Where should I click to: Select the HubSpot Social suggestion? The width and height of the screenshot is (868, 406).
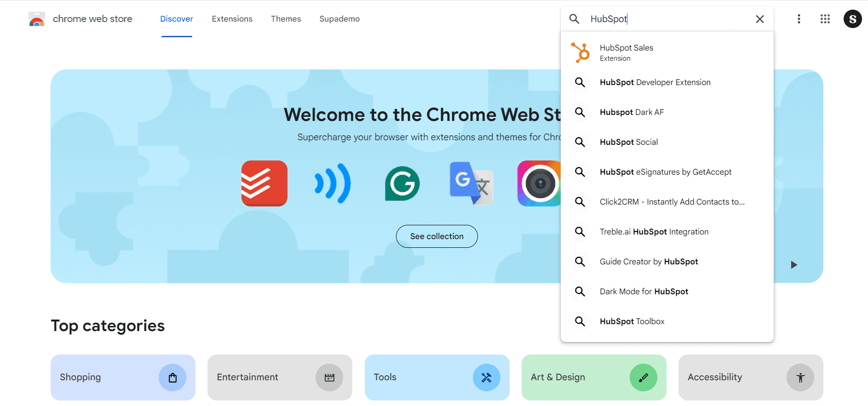[x=667, y=142]
